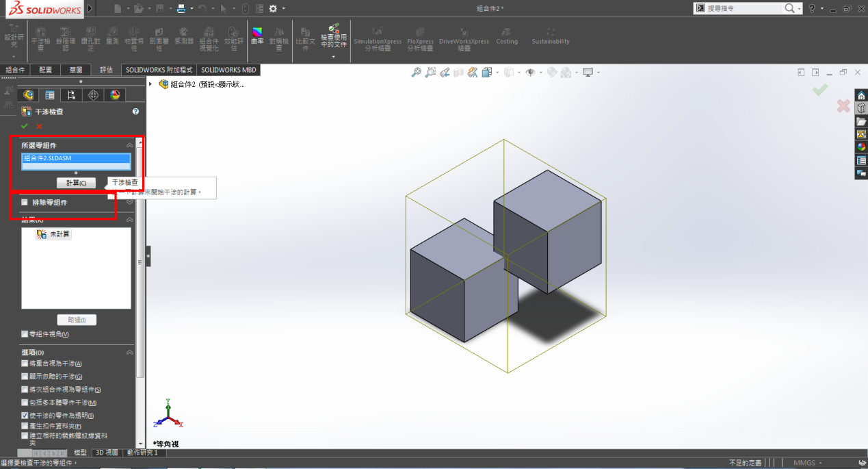The image size is (868, 469).
Task: Open the 設計研究 dropdown arrow
Action: pyautogui.click(x=13, y=57)
